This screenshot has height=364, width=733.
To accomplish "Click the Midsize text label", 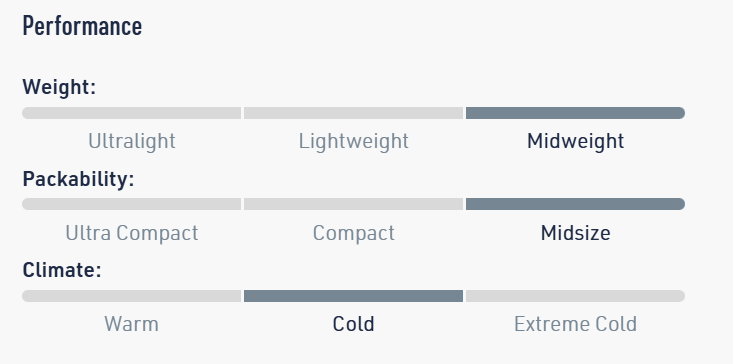I will 575,233.
